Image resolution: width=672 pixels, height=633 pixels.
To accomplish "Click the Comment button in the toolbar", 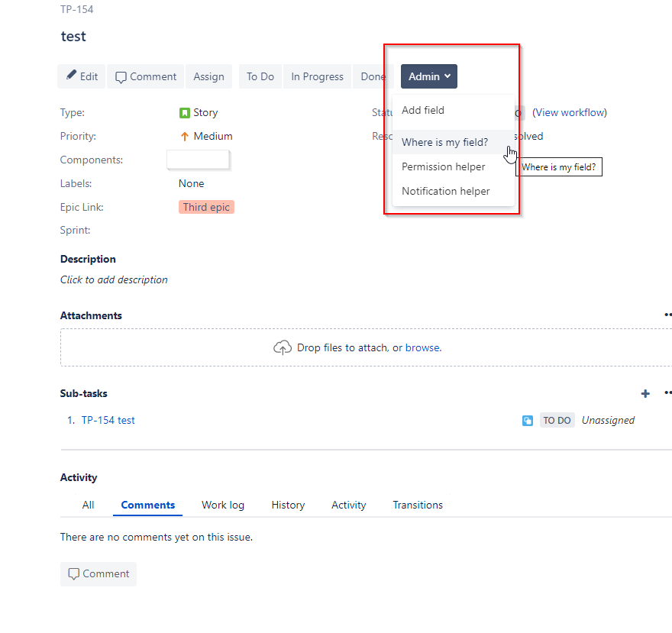I will [x=146, y=76].
